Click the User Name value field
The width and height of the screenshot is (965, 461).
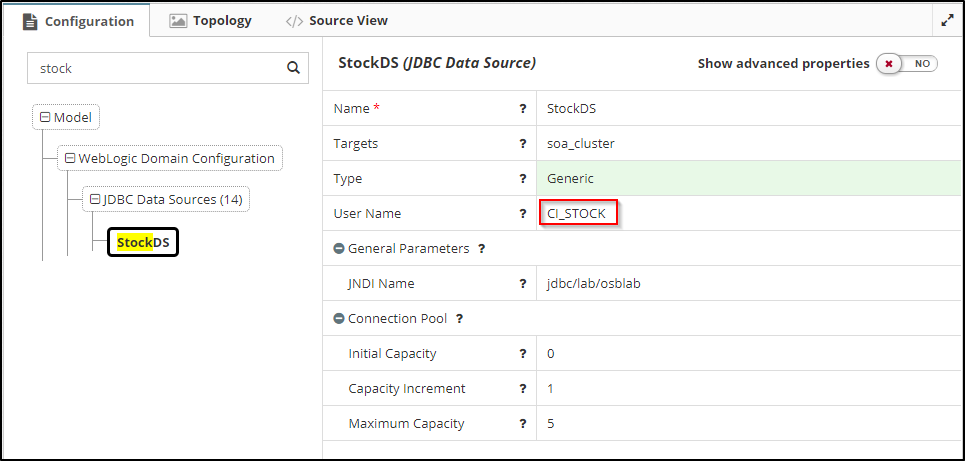pos(578,213)
